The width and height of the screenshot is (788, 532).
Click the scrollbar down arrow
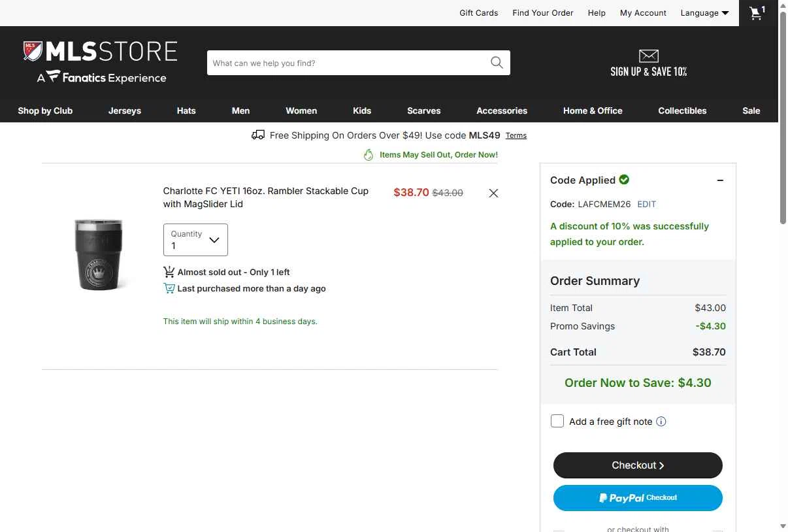[783, 526]
